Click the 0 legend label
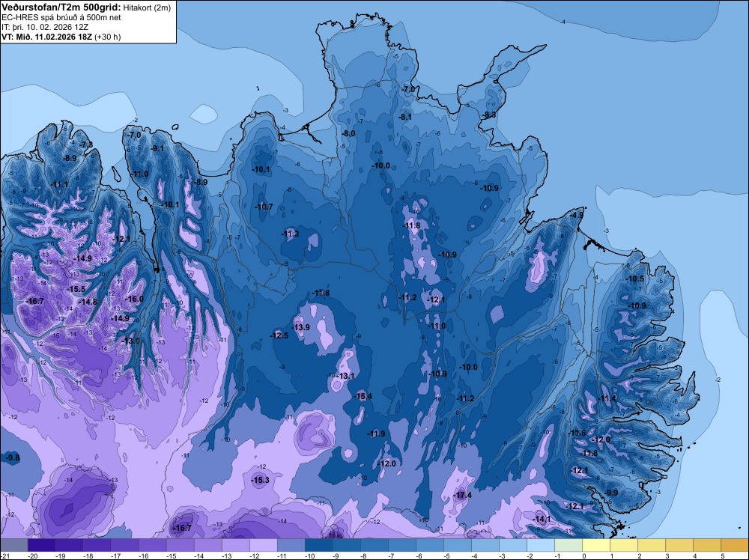The height and width of the screenshot is (560, 749). pos(583,556)
